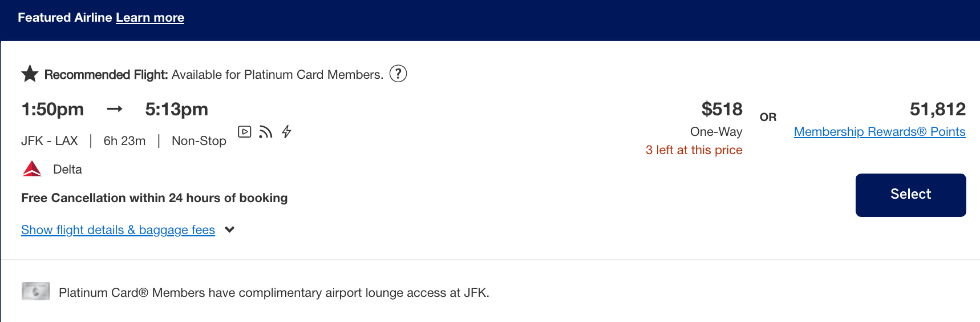Click the Wi-Fi availability icon

click(265, 132)
